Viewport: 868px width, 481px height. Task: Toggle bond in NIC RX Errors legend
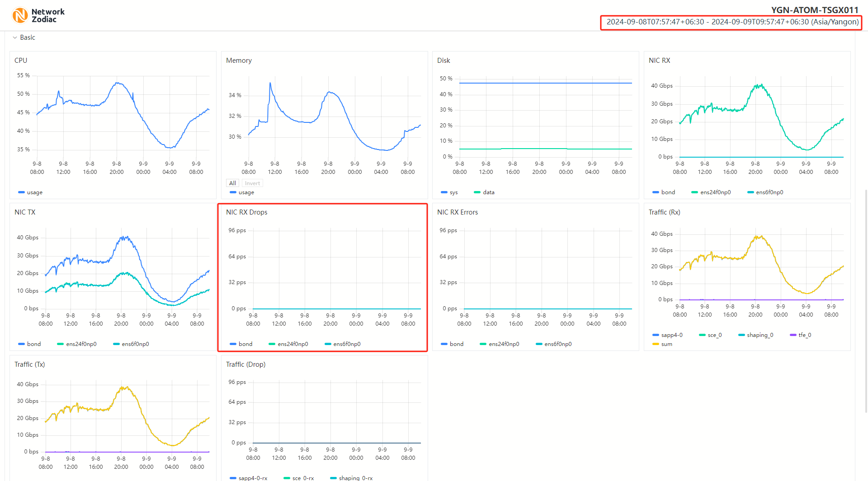click(452, 344)
